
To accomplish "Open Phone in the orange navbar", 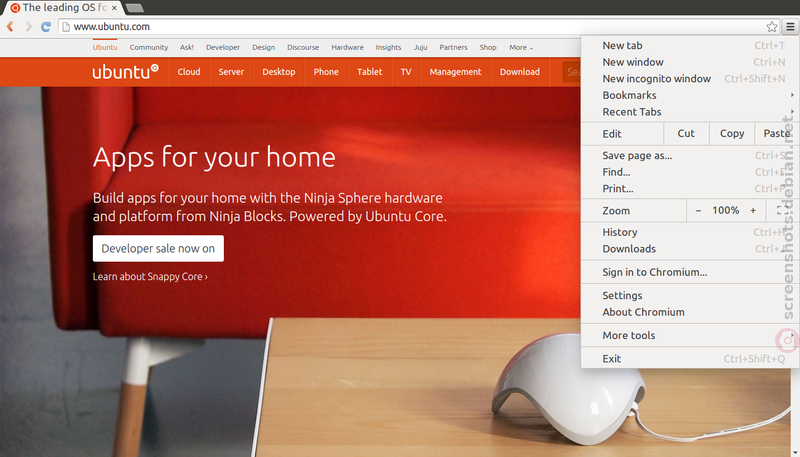I will pos(326,72).
